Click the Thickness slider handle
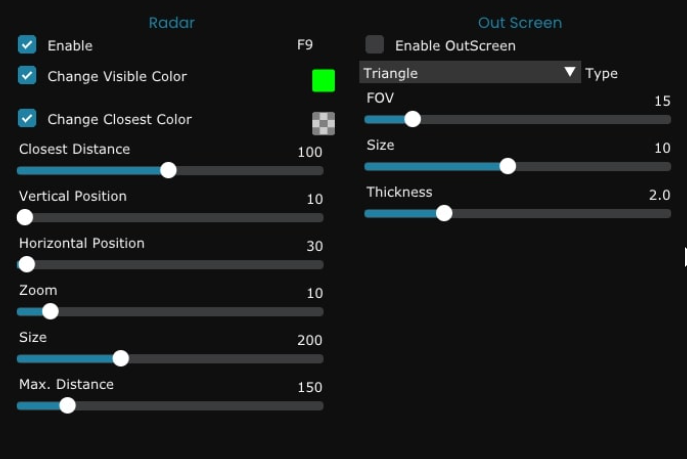The image size is (687, 459). point(444,213)
